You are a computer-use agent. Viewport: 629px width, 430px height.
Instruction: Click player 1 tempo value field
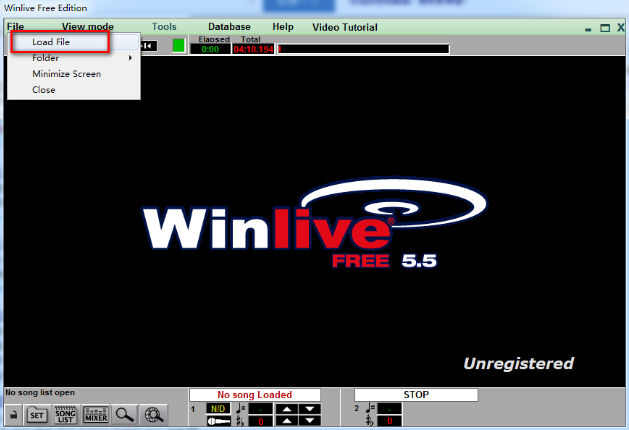[x=260, y=409]
